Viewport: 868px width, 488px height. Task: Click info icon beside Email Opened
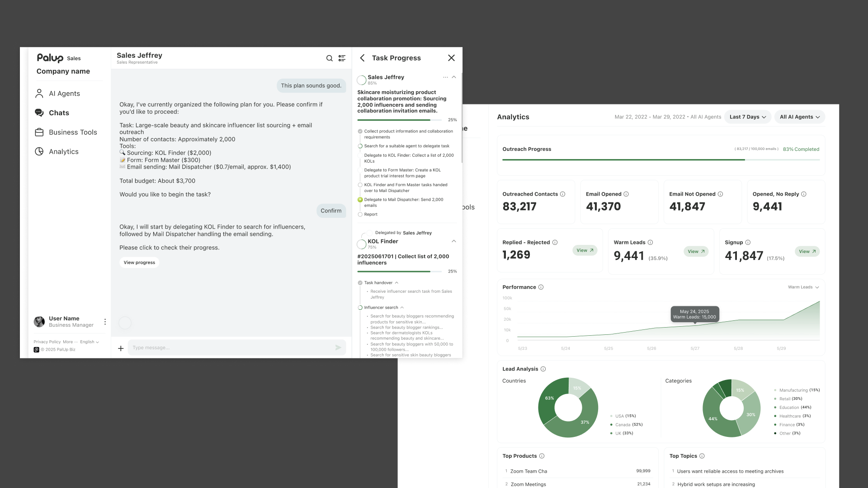tap(626, 194)
